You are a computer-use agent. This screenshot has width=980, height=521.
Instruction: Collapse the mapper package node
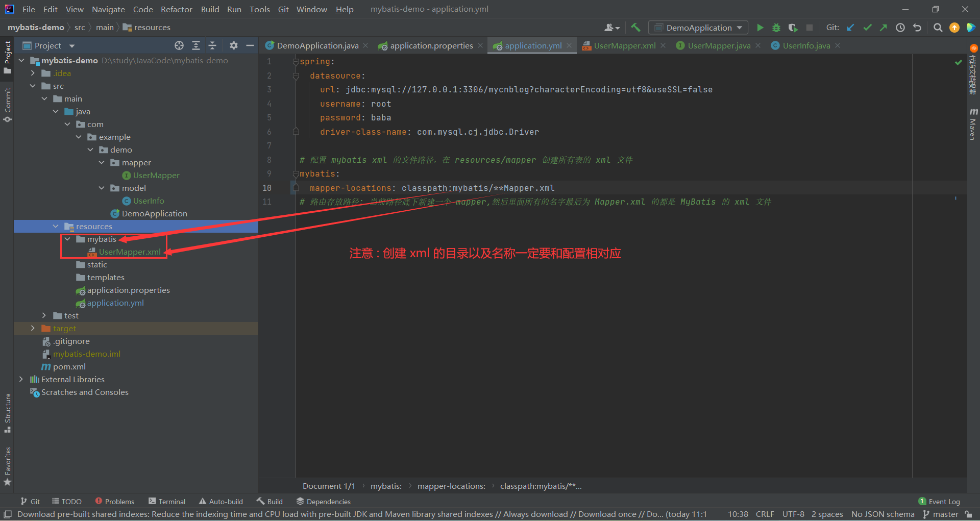(102, 162)
